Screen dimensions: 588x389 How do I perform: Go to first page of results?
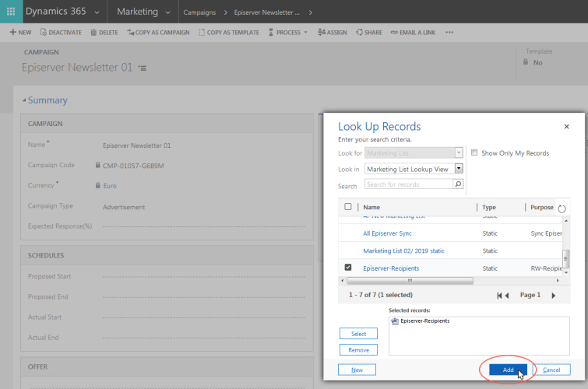(x=499, y=296)
